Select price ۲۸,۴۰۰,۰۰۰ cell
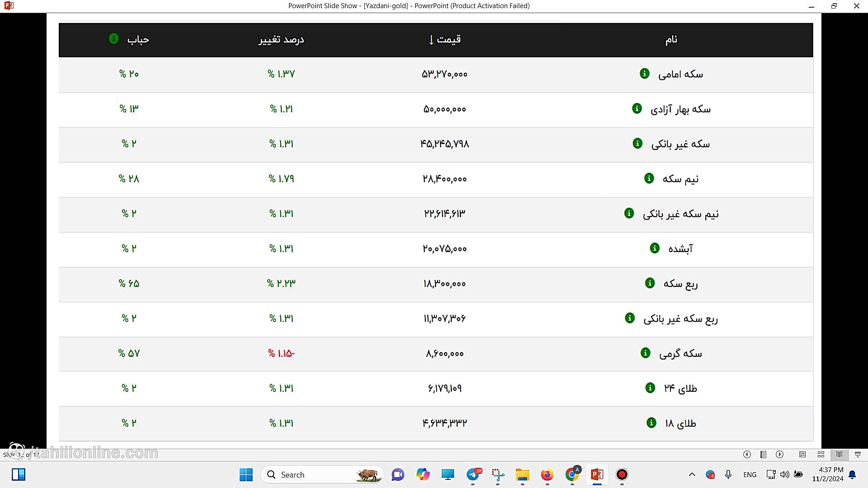This screenshot has height=488, width=868. point(445,178)
